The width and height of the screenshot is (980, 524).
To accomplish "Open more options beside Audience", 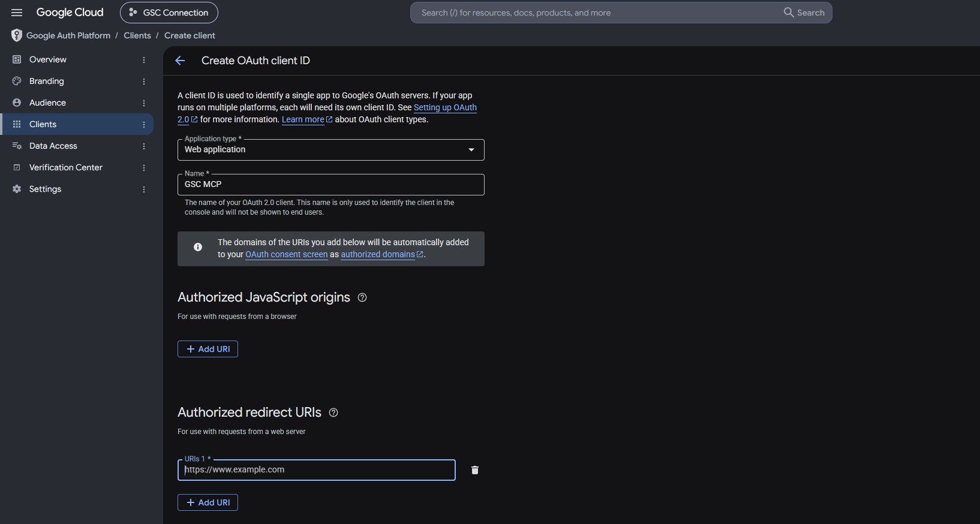I will [144, 103].
